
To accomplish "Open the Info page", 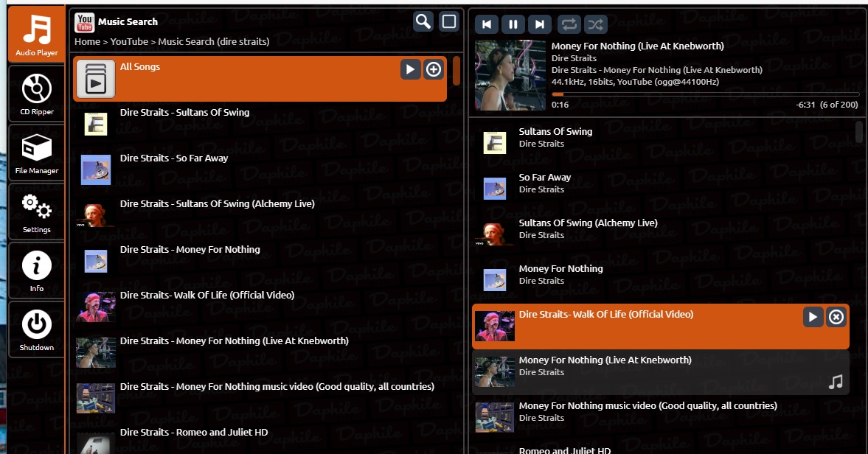I will [37, 271].
